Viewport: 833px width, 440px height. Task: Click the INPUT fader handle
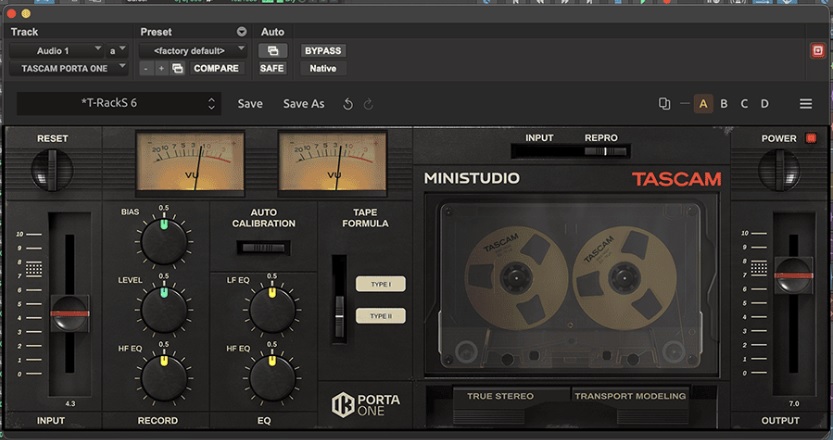tap(70, 314)
